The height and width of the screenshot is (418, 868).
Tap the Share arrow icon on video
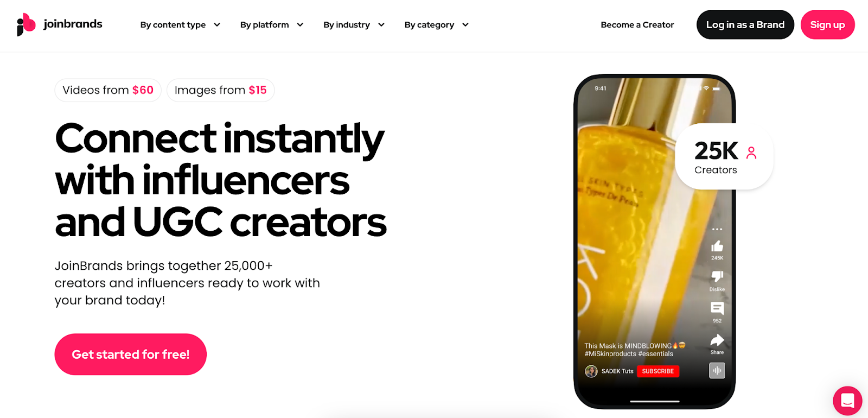[x=717, y=340]
